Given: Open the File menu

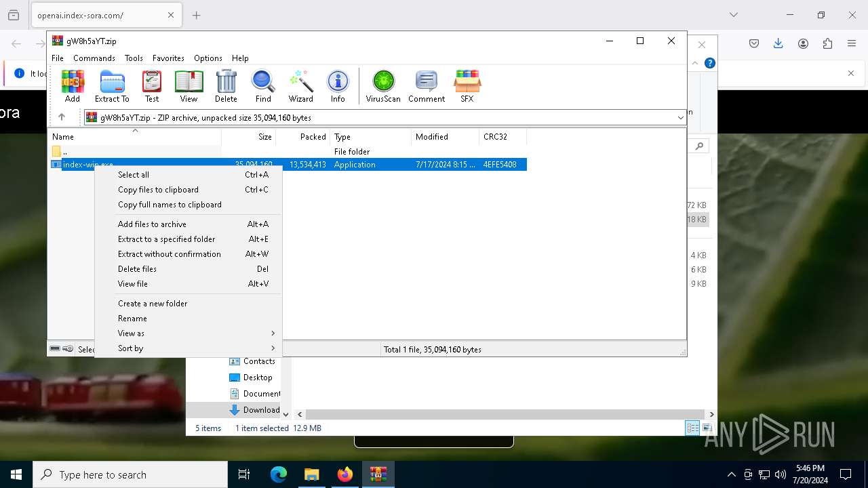Looking at the screenshot, I should (x=58, y=58).
